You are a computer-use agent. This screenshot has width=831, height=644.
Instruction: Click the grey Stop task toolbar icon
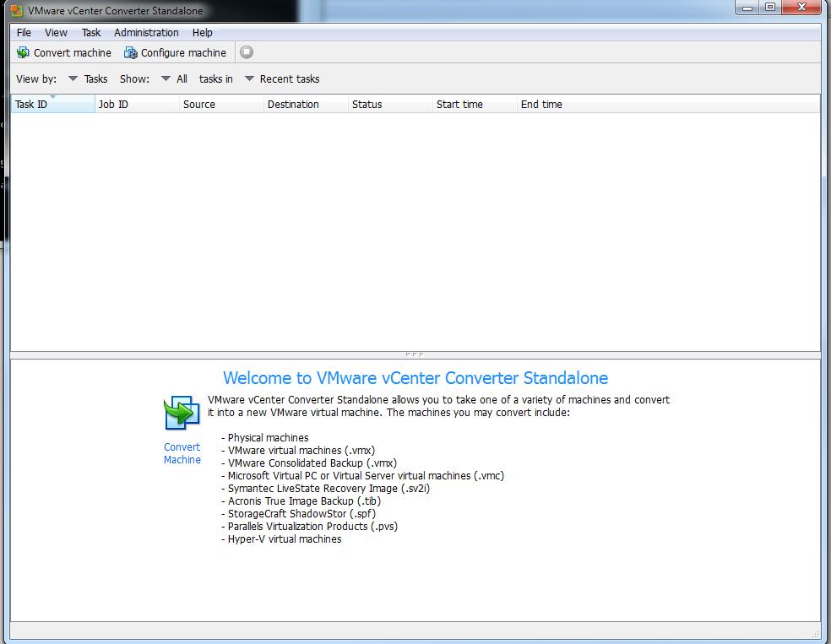(x=247, y=51)
